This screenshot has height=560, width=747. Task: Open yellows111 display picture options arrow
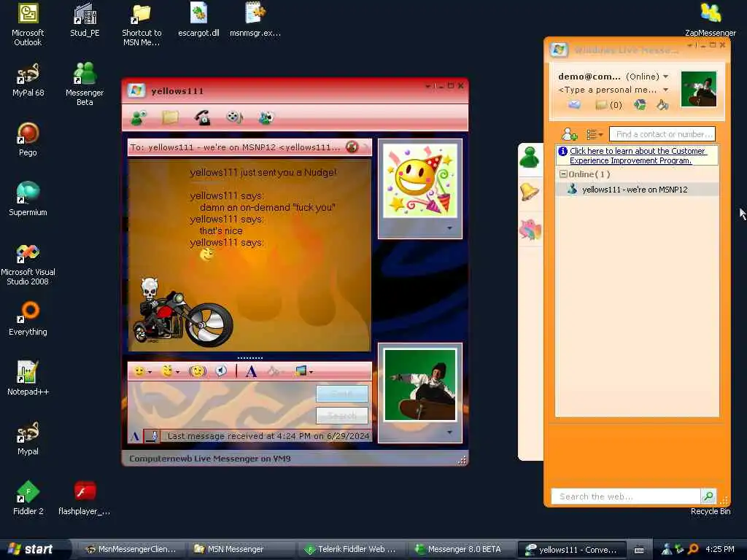click(x=449, y=228)
